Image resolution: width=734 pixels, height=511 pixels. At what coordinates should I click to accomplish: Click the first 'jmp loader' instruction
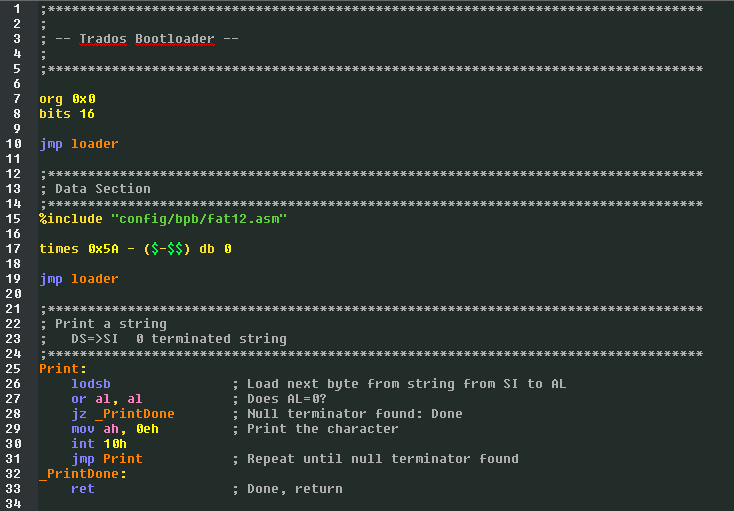pyautogui.click(x=79, y=144)
